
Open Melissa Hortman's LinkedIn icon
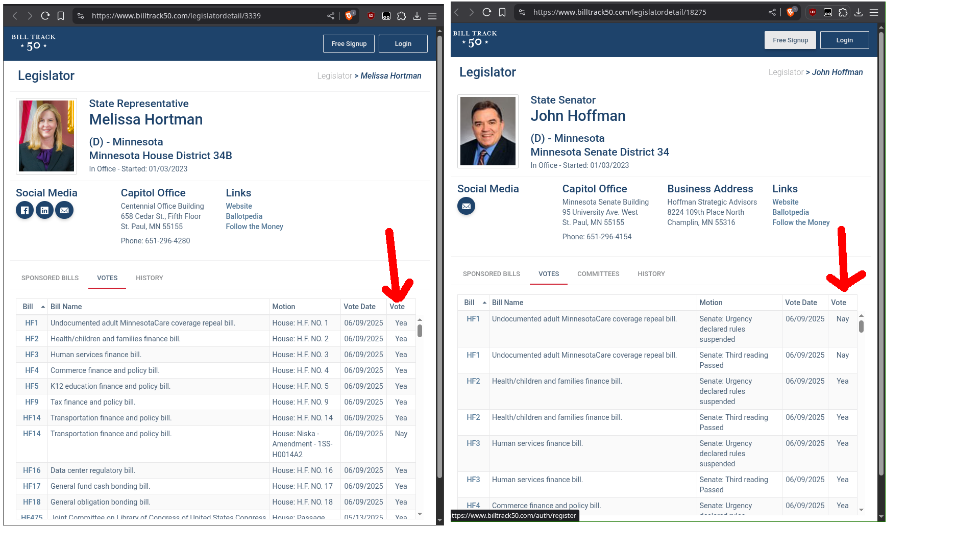coord(44,210)
